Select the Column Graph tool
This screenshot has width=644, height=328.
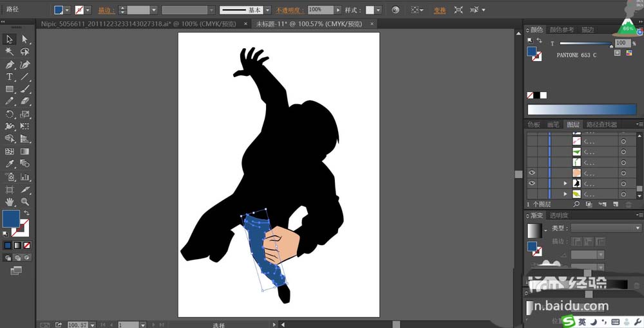coord(24,177)
